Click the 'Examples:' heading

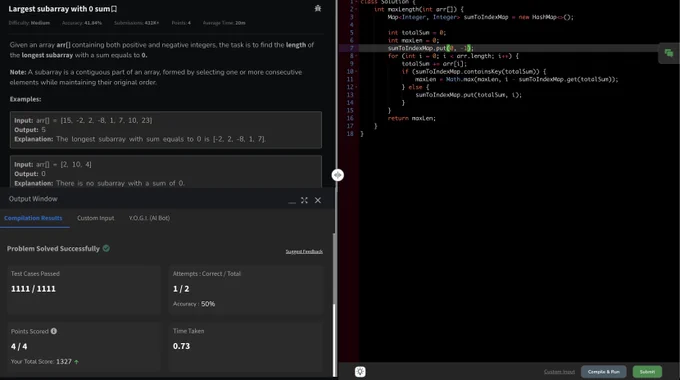(26, 99)
